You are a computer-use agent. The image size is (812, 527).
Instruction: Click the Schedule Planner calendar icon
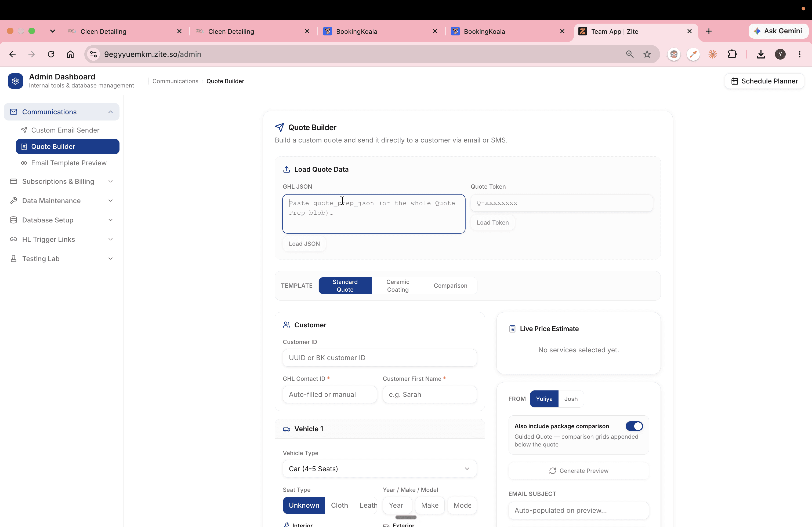click(735, 81)
